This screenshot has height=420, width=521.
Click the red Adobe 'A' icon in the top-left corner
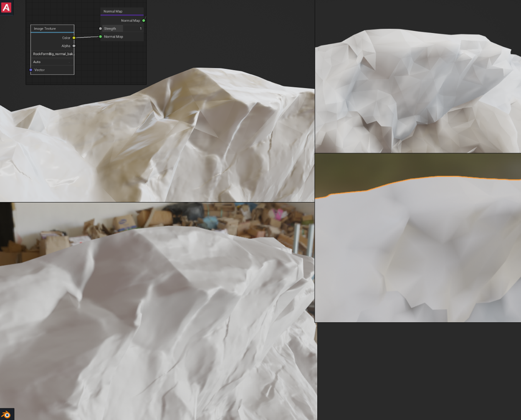[6, 7]
